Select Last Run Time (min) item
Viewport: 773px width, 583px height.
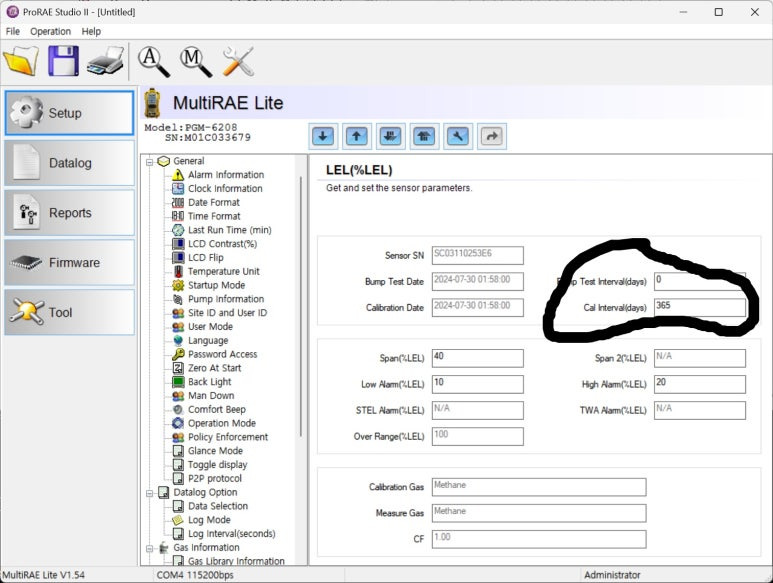229,230
